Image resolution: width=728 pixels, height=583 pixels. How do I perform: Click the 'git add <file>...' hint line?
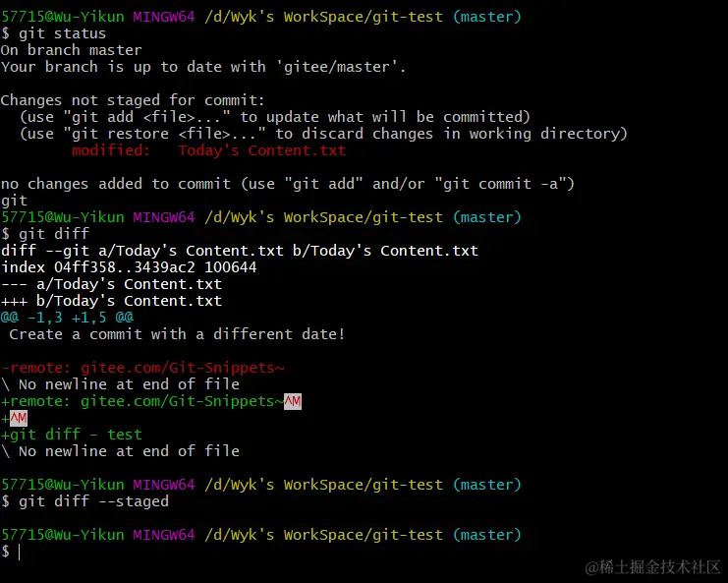point(275,117)
